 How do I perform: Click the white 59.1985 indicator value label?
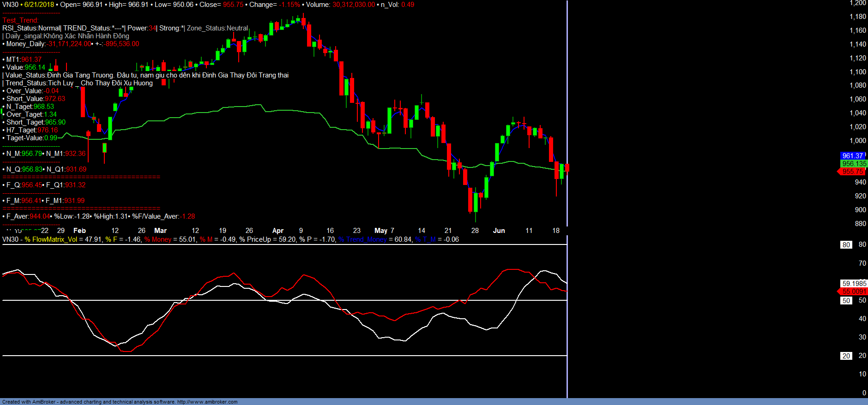[x=854, y=284]
